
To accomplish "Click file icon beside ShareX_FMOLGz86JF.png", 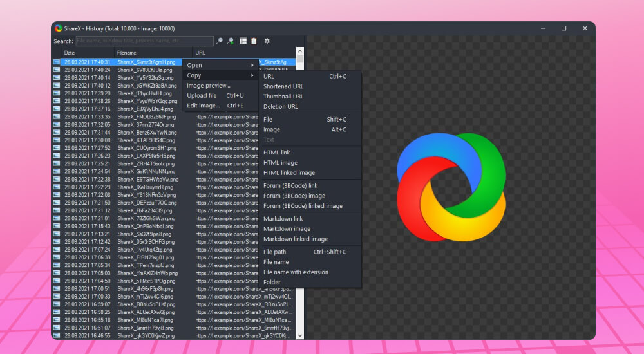I will pyautogui.click(x=56, y=116).
